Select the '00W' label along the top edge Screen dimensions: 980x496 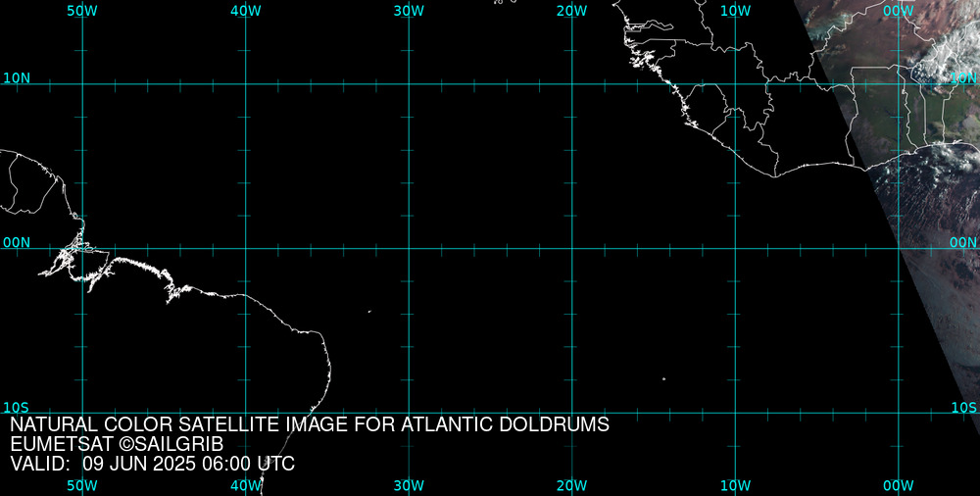coord(899,11)
